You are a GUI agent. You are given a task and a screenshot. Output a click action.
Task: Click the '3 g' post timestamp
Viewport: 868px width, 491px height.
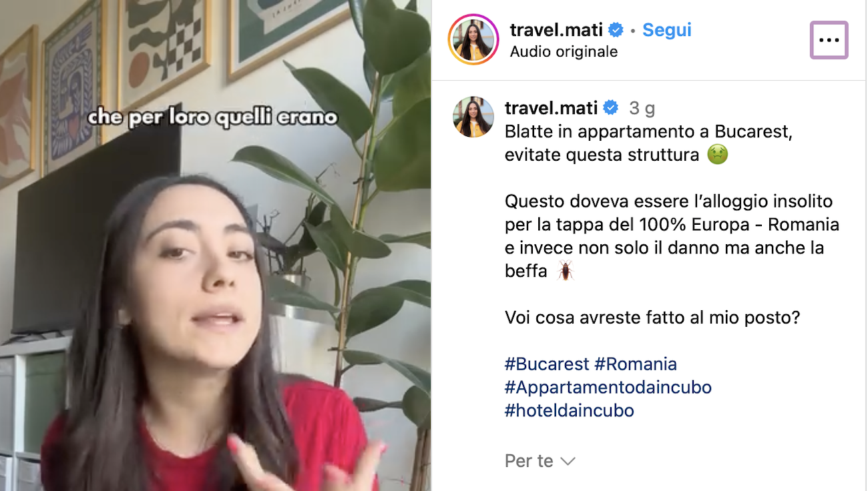point(642,108)
